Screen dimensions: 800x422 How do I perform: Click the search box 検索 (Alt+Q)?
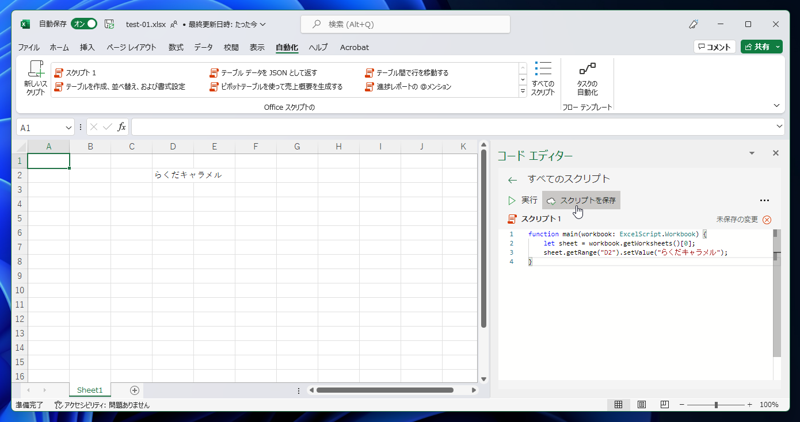click(406, 24)
